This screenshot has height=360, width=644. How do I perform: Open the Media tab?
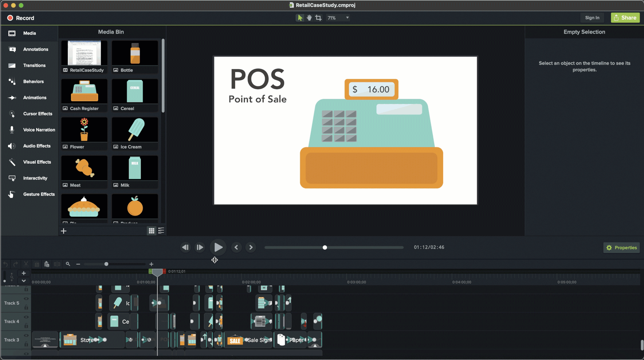[30, 33]
